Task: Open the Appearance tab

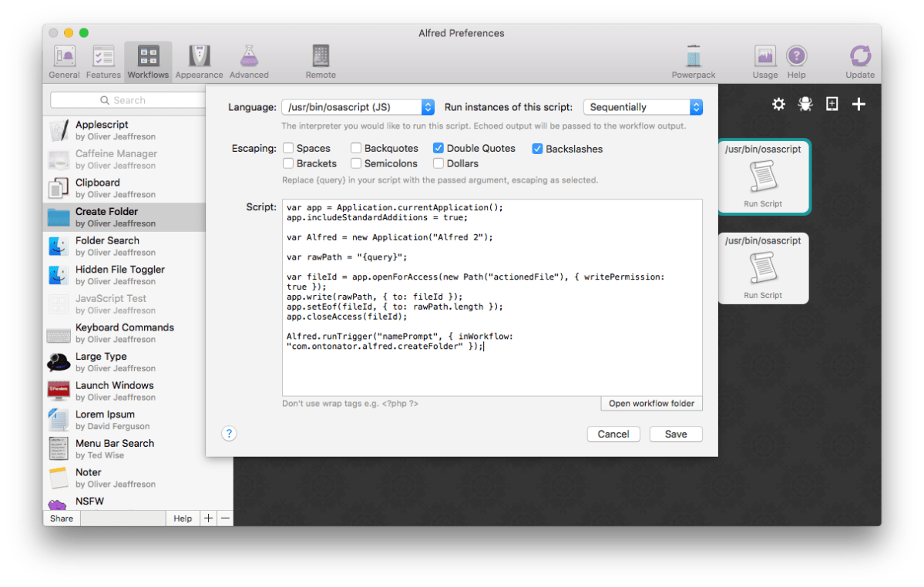Action: point(199,62)
